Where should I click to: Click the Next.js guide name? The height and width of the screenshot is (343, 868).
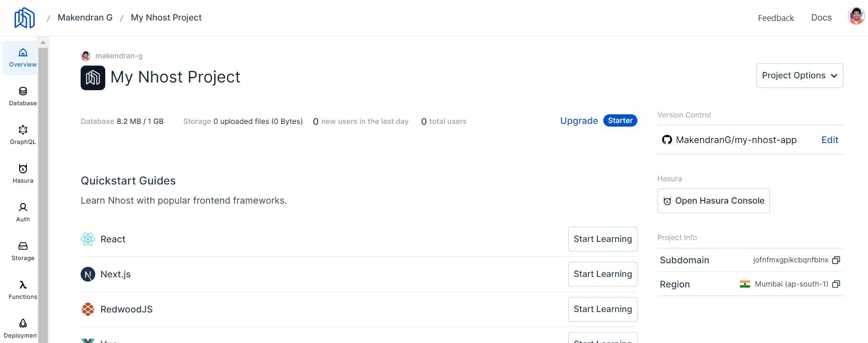point(115,274)
